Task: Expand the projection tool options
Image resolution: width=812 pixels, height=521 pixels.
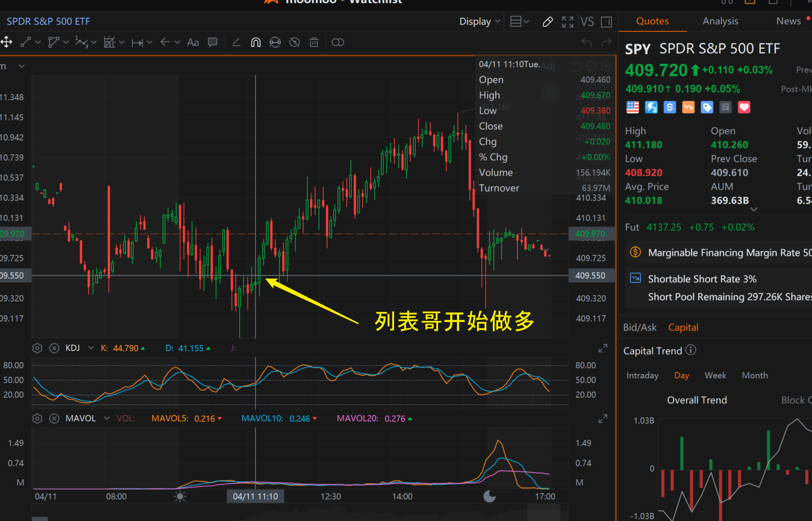Action: 122,42
